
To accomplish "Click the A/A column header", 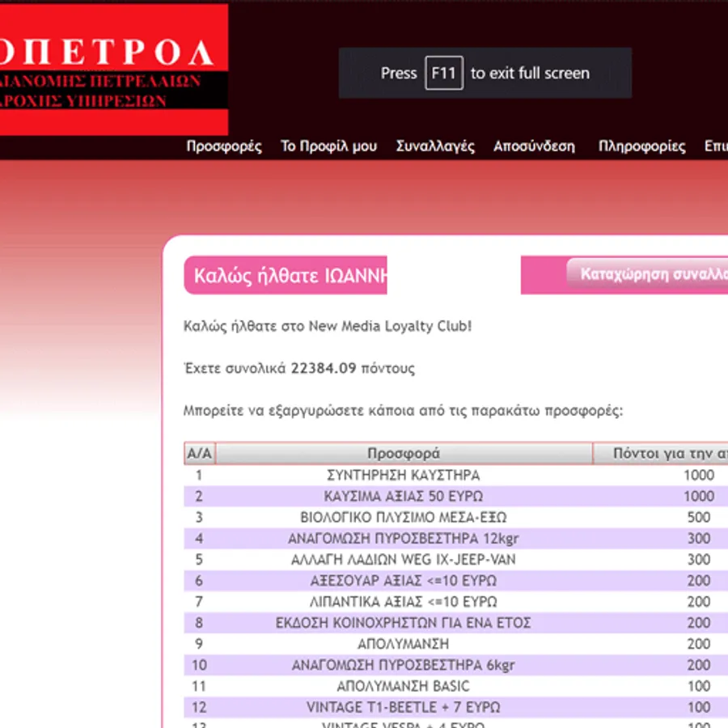I will pos(200,453).
